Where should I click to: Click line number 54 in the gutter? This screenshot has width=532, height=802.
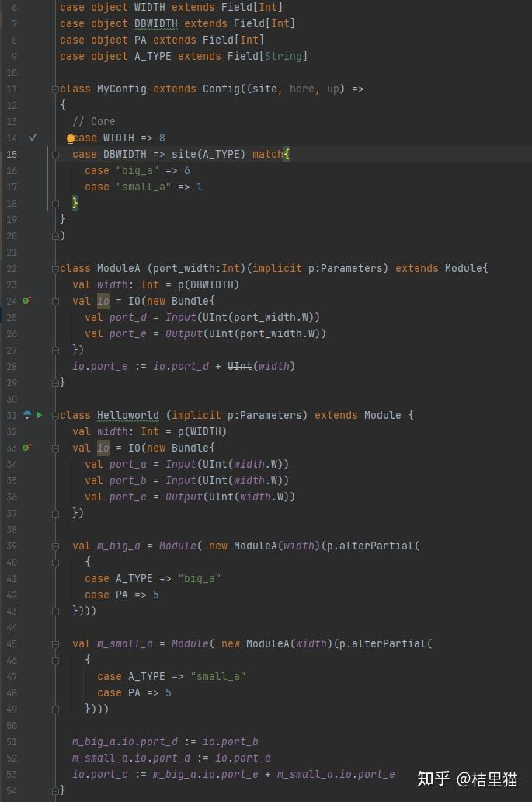12,791
